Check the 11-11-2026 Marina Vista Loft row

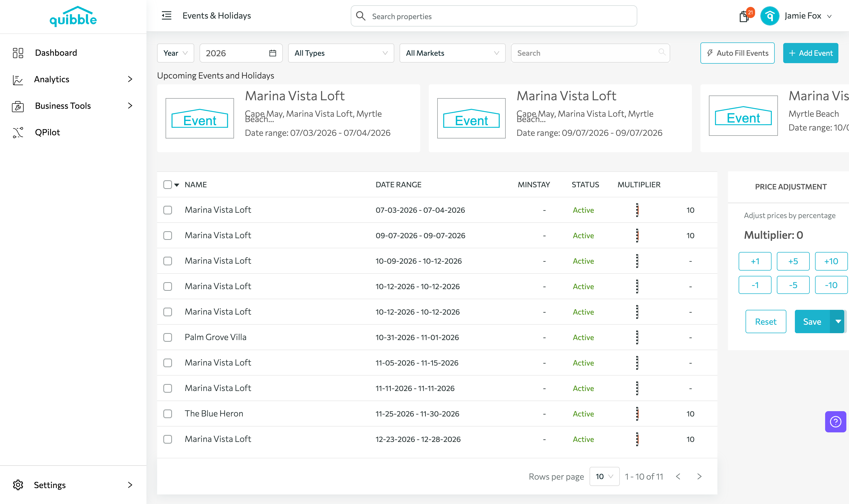(167, 388)
